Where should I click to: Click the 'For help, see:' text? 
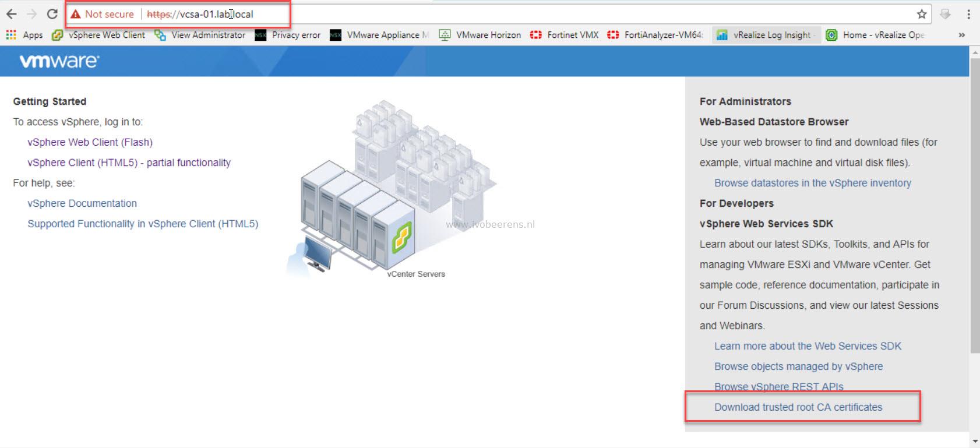pyautogui.click(x=44, y=183)
